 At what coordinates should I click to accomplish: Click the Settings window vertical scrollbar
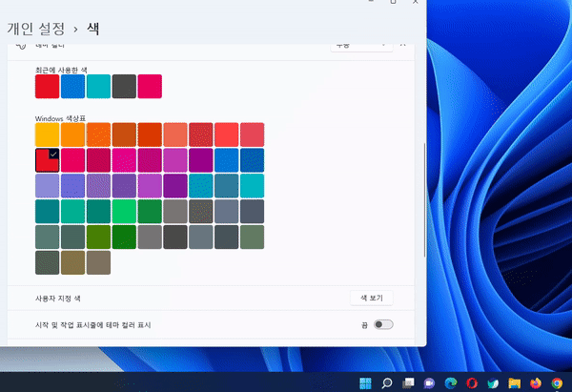[x=424, y=200]
